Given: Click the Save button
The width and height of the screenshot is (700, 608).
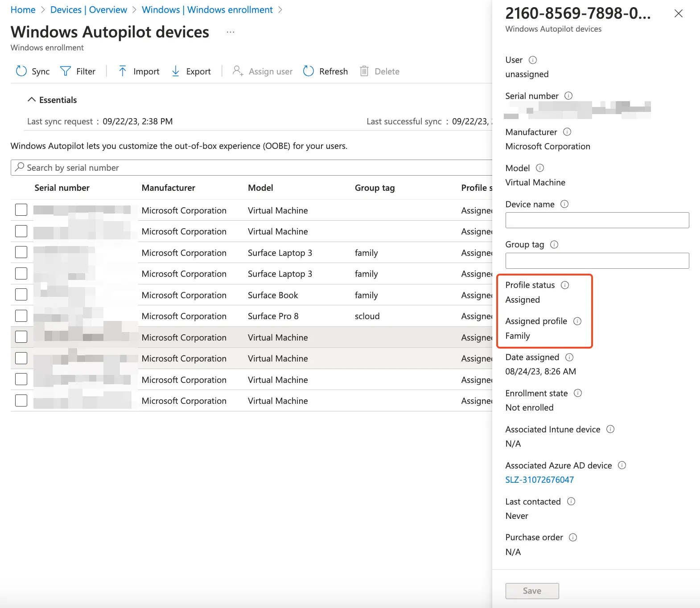Looking at the screenshot, I should pyautogui.click(x=532, y=591).
